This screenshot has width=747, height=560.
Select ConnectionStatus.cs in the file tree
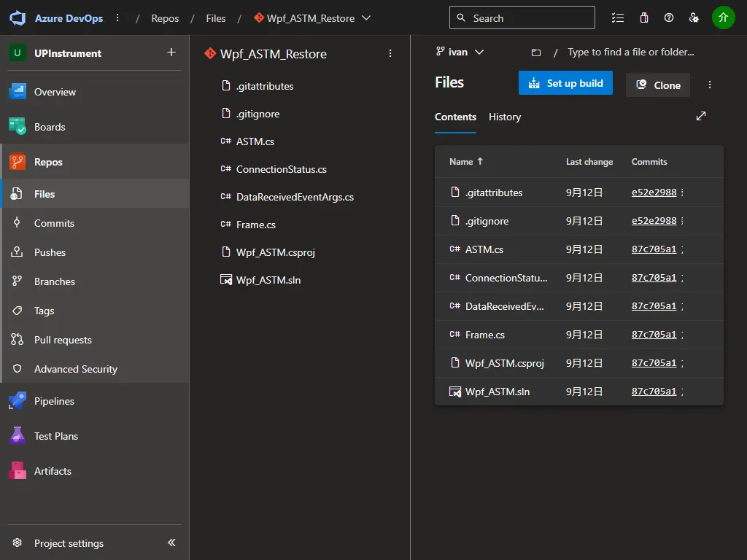281,169
